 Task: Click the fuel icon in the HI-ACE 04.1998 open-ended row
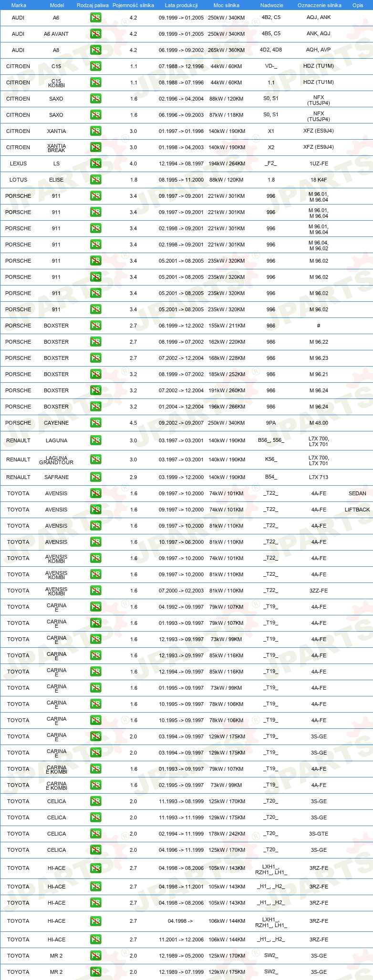pos(95,921)
